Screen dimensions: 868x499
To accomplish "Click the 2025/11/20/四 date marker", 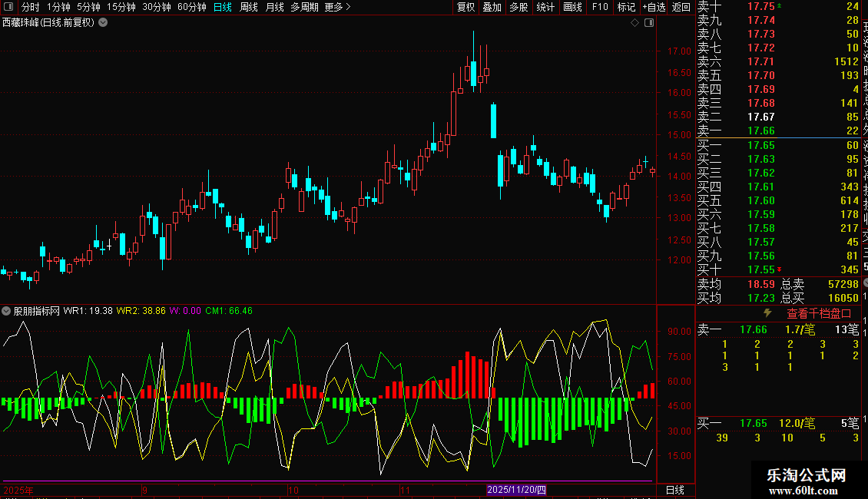I will pyautogui.click(x=516, y=490).
